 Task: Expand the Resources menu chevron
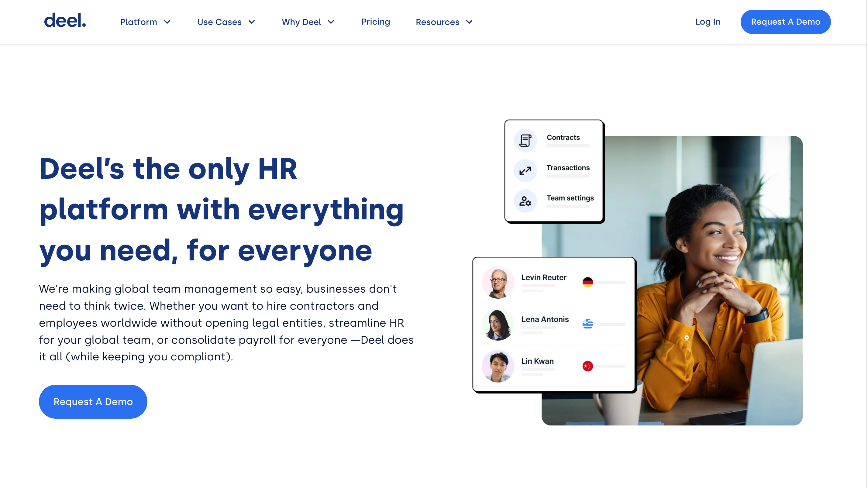pos(469,22)
